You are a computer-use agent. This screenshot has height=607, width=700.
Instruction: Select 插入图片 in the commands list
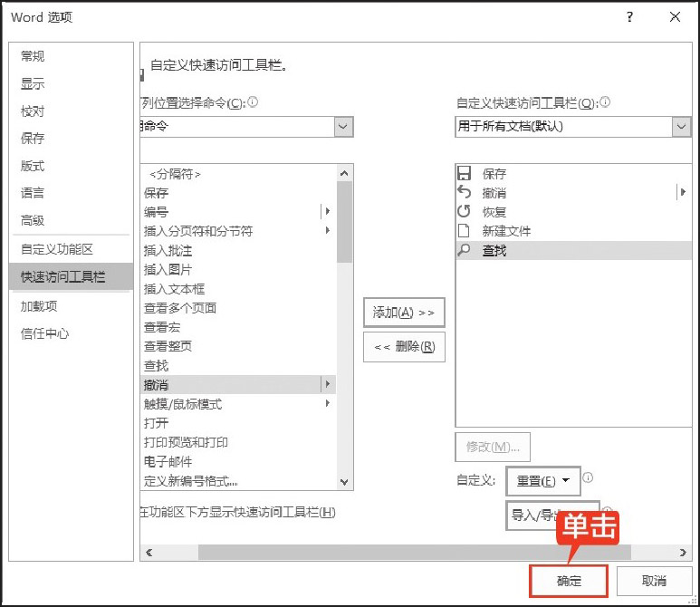(168, 269)
